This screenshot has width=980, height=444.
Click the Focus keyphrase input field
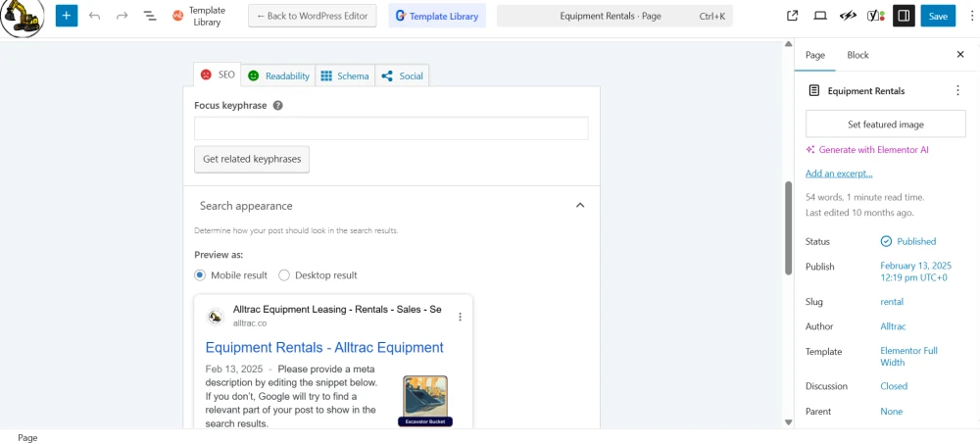tap(391, 128)
